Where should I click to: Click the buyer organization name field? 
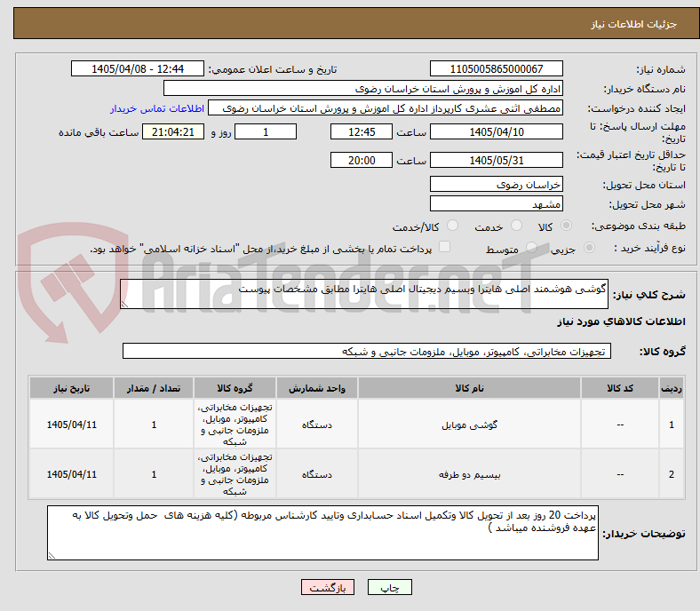(x=363, y=89)
